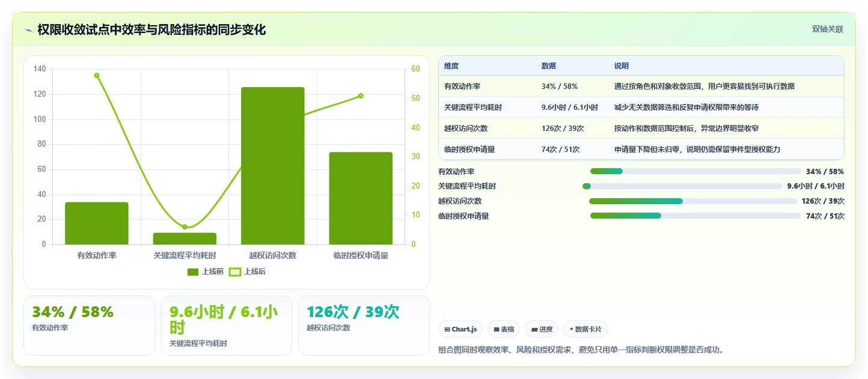Toggle the 上线前 legend item
This screenshot has width=868, height=379.
[x=206, y=271]
